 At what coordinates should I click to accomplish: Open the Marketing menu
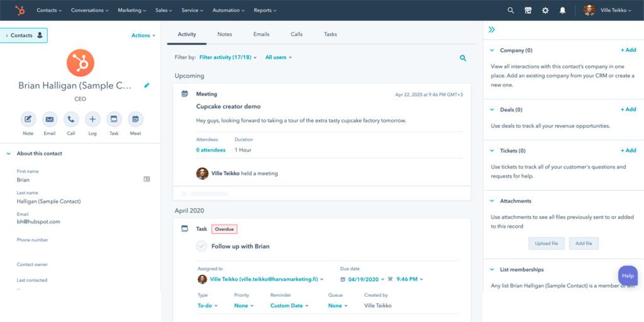(x=132, y=10)
